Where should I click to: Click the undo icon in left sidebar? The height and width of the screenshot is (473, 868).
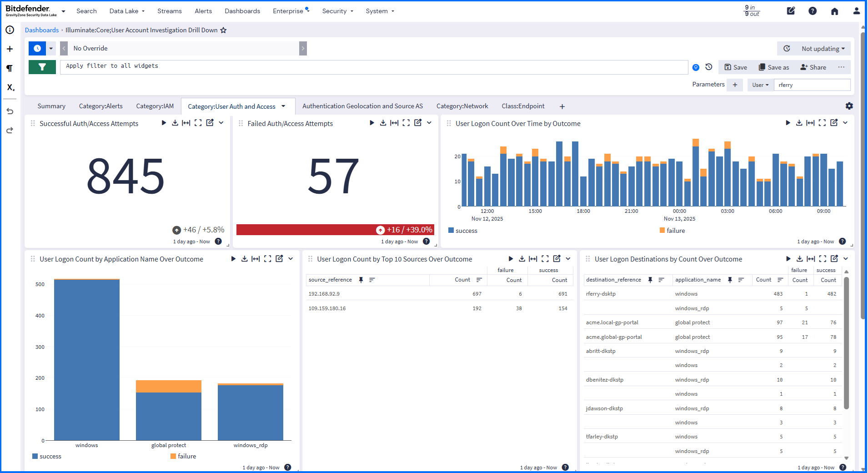[x=10, y=111]
